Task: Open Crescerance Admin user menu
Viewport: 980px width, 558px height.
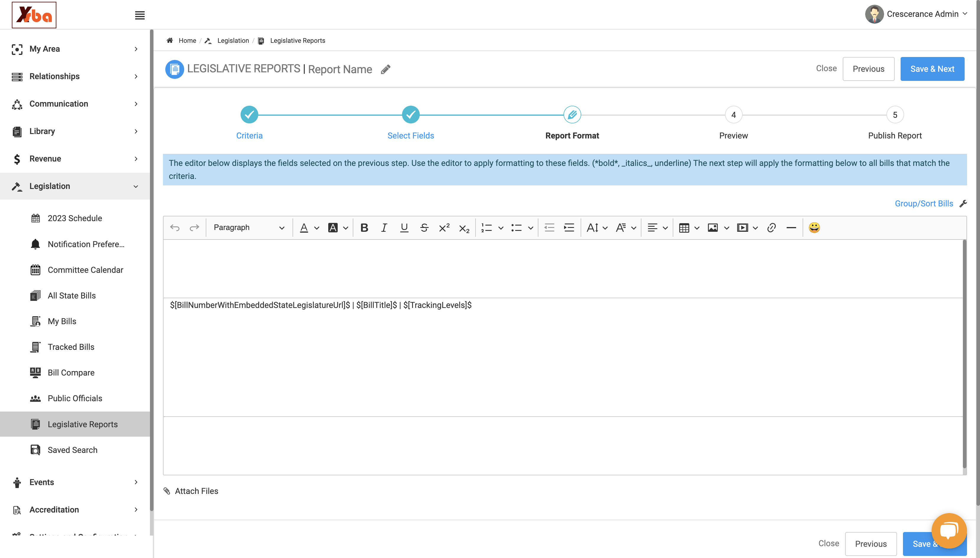Action: pos(917,14)
